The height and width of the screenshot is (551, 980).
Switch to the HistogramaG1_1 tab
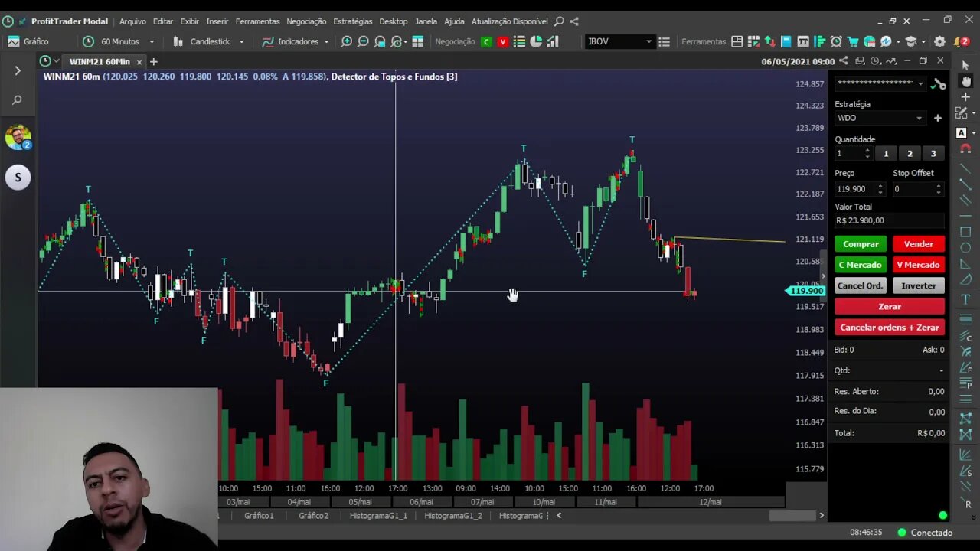pos(378,516)
